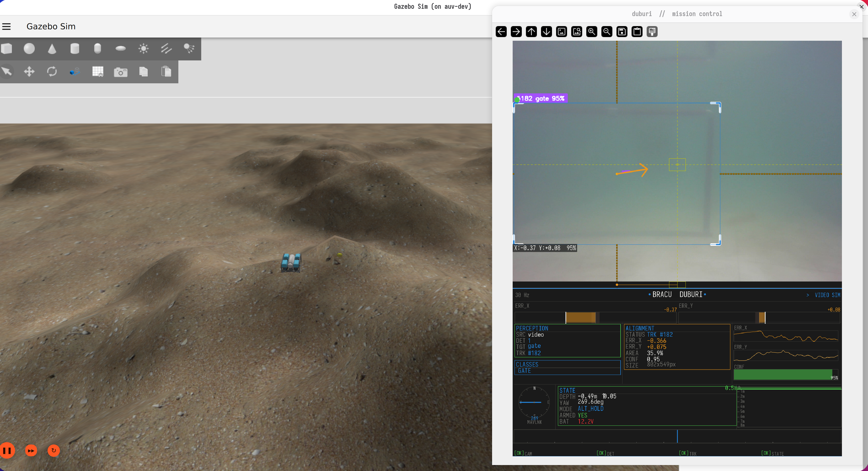Paste the copied entity
The image size is (868, 471).
point(166,71)
